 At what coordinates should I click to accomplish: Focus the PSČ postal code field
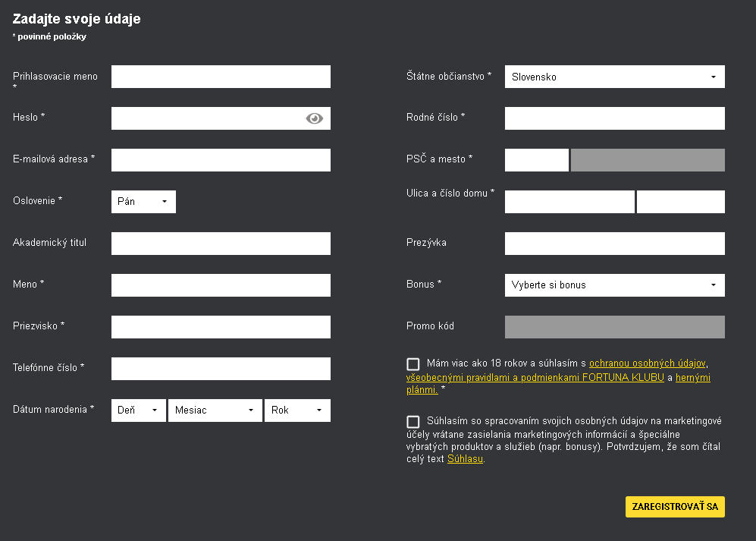[537, 160]
